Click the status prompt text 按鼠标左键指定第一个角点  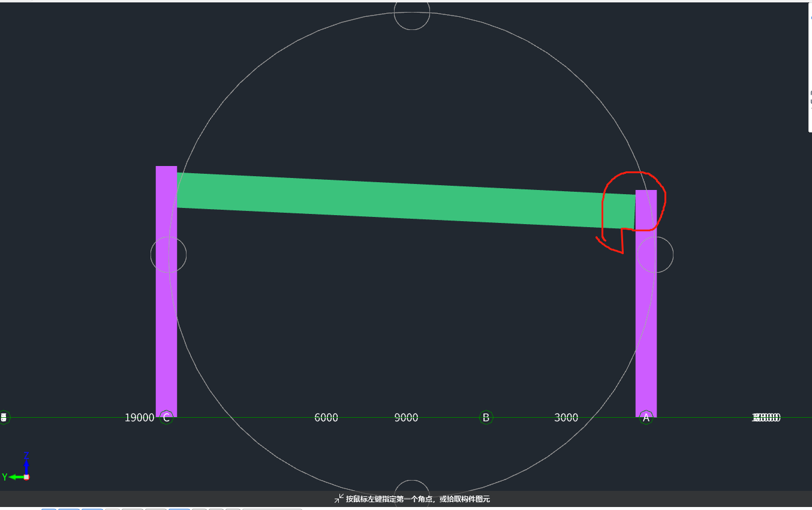pyautogui.click(x=390, y=499)
